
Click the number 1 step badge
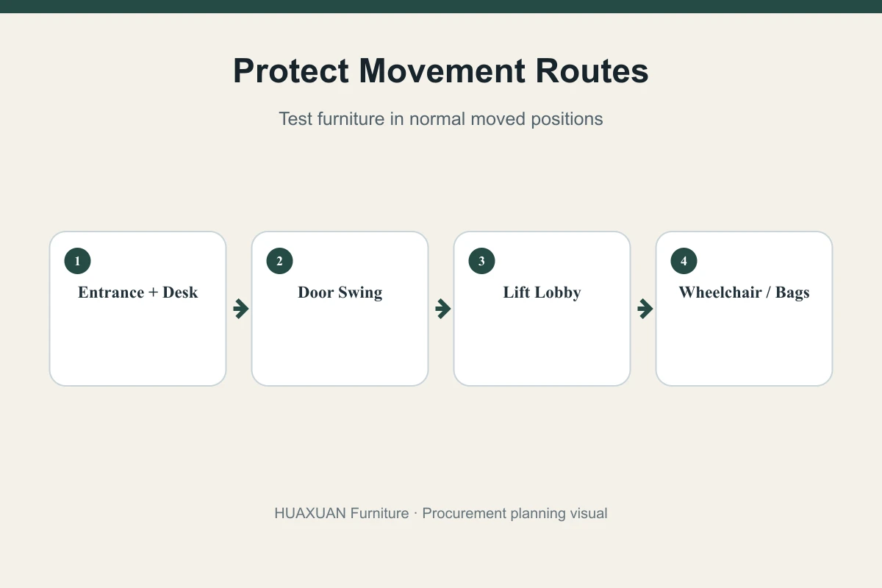[77, 261]
